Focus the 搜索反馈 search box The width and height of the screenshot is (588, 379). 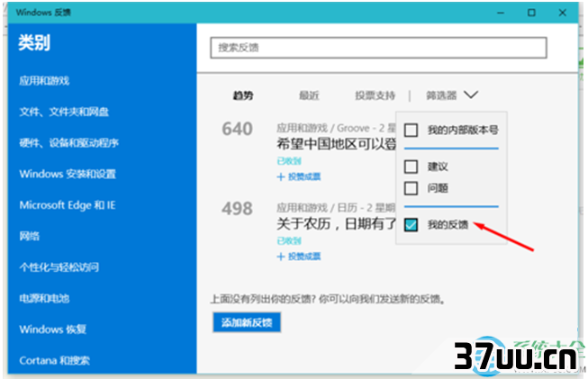click(x=378, y=48)
